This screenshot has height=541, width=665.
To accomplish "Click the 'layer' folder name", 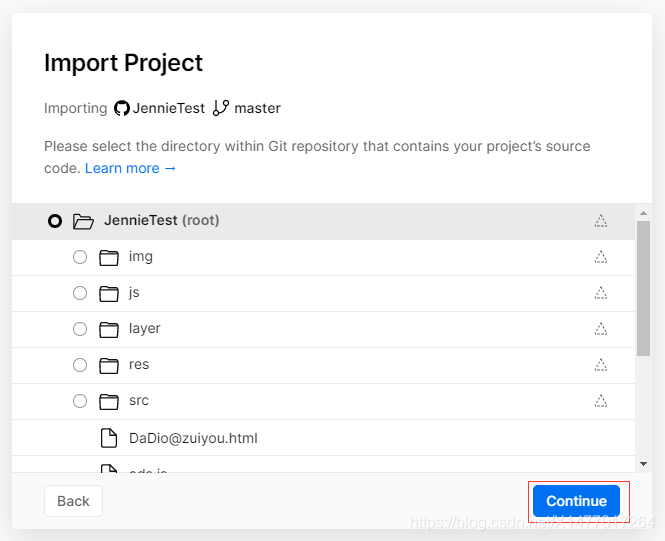I will coord(145,329).
